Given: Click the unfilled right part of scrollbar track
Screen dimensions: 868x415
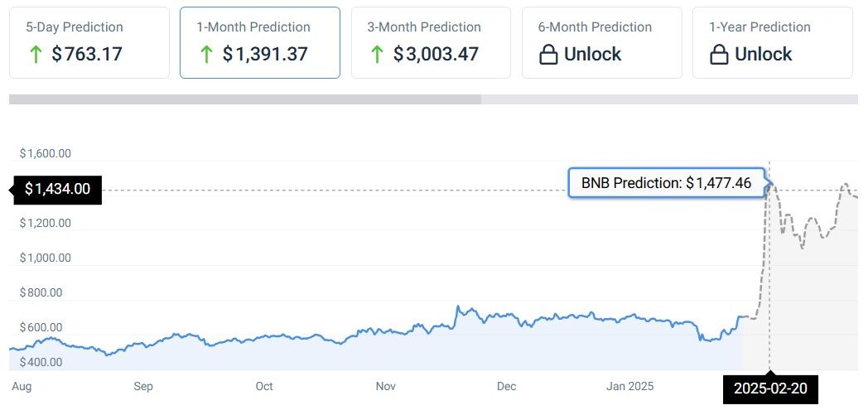Looking at the screenshot, I should point(669,99).
